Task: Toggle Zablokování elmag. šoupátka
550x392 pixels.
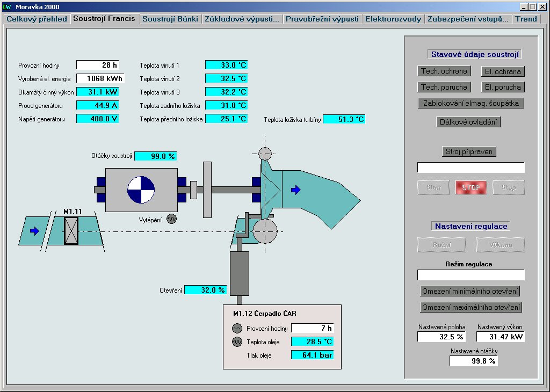Action: 471,103
